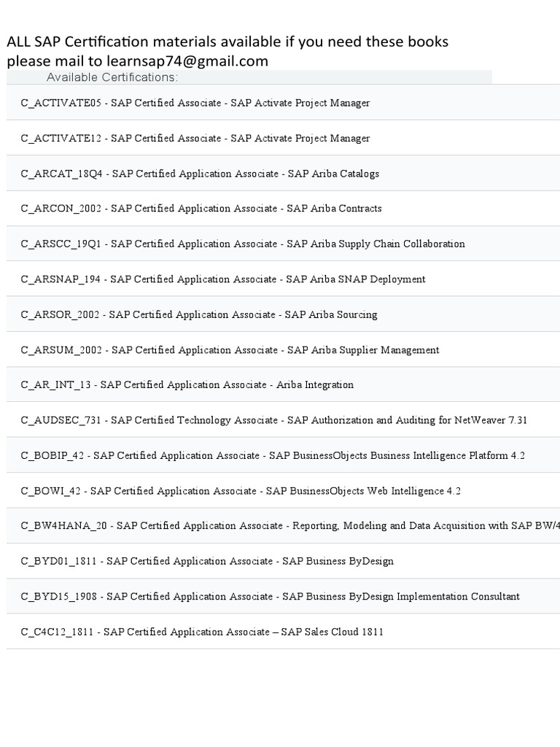
Task: Open C_BYD15_1908 ByDesign Implementation Consultant entry
Action: point(270,597)
